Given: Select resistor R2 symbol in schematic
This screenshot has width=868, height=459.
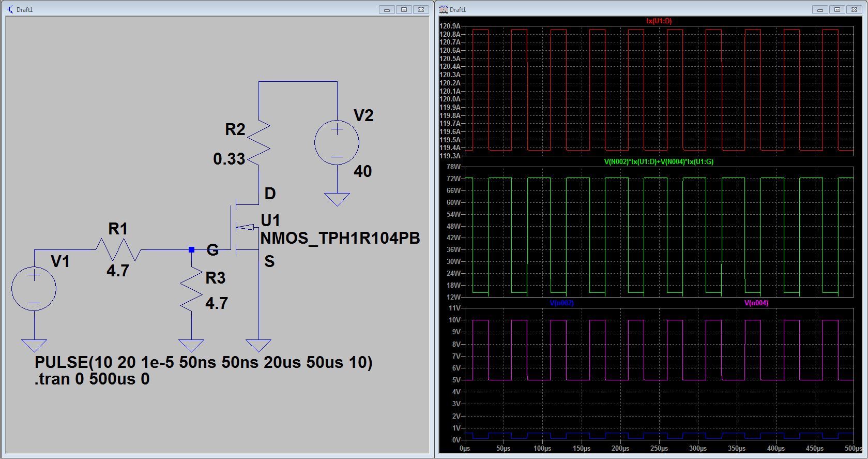Looking at the screenshot, I should pos(258,143).
